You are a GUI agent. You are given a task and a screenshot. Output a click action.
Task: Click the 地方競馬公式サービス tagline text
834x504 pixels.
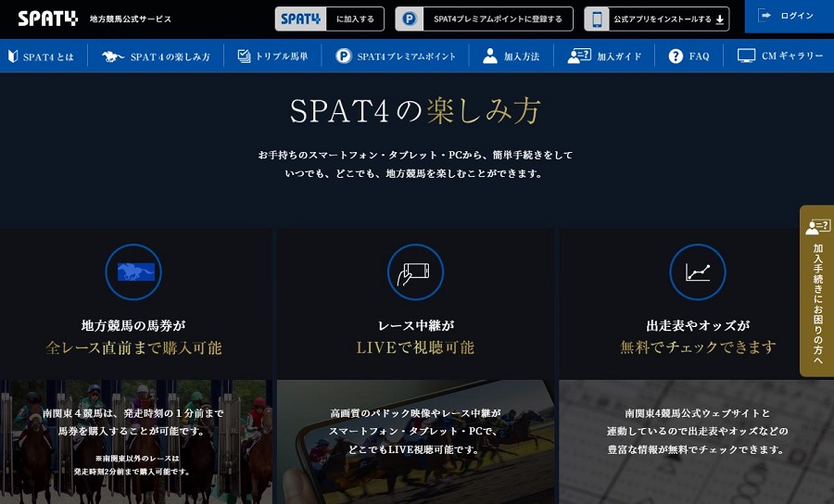(x=131, y=19)
